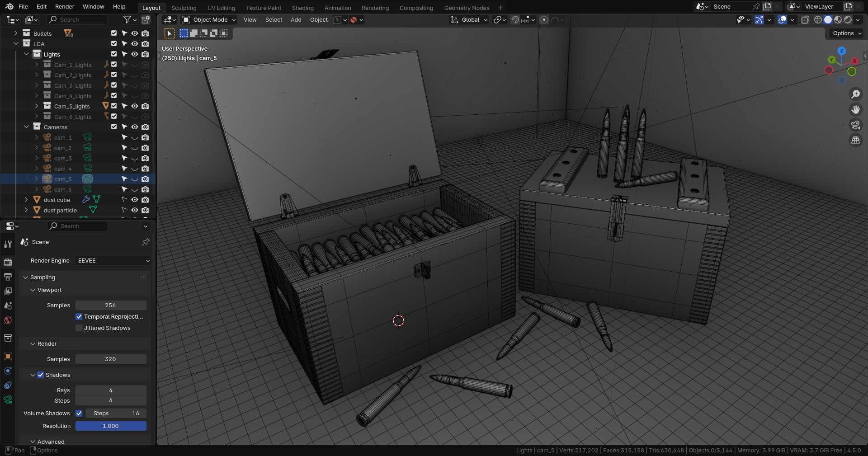Open the viewport Select menu
The width and height of the screenshot is (868, 456).
point(274,20)
